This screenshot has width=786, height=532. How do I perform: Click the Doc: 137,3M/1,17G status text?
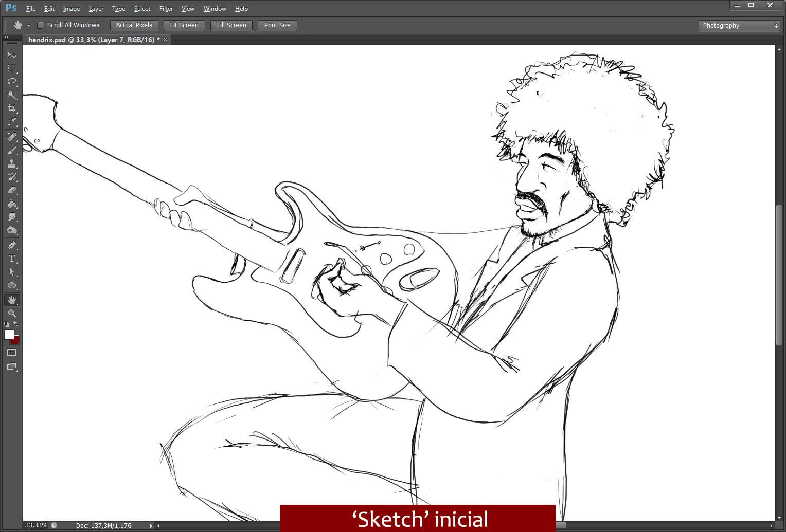point(104,526)
